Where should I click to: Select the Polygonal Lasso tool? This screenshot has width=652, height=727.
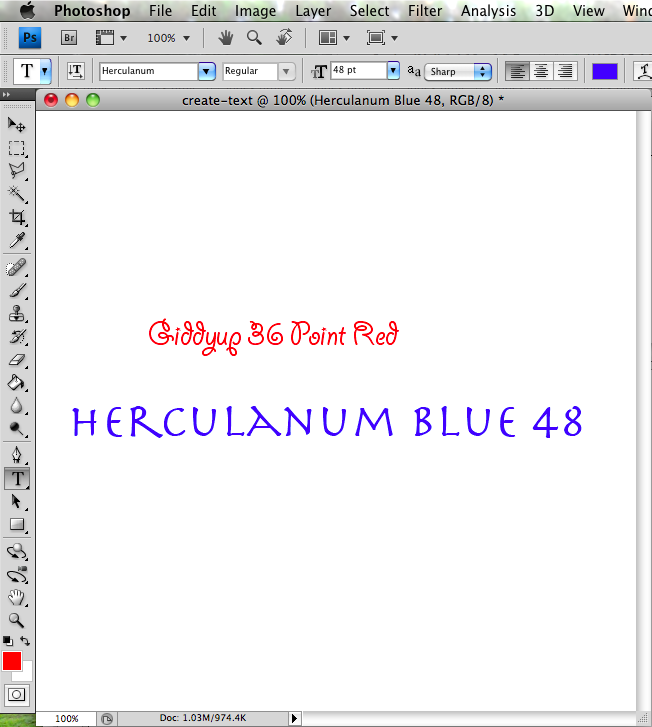tap(17, 171)
